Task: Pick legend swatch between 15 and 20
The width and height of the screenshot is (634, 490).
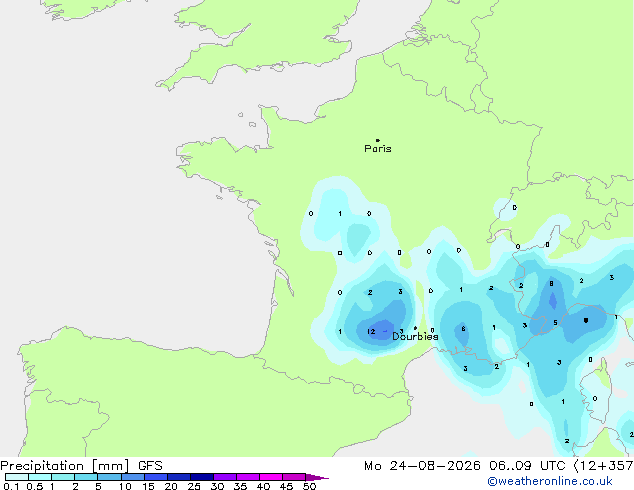Action: click(x=156, y=477)
